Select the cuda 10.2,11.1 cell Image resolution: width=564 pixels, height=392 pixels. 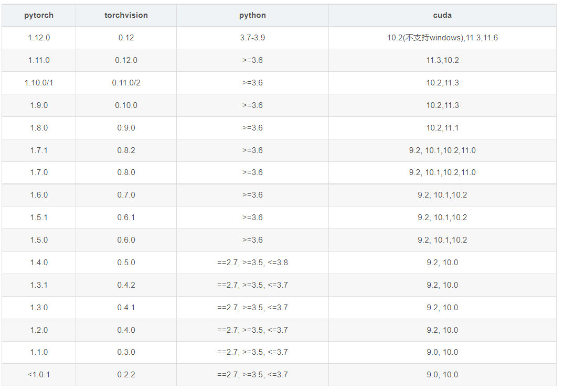pyautogui.click(x=442, y=128)
